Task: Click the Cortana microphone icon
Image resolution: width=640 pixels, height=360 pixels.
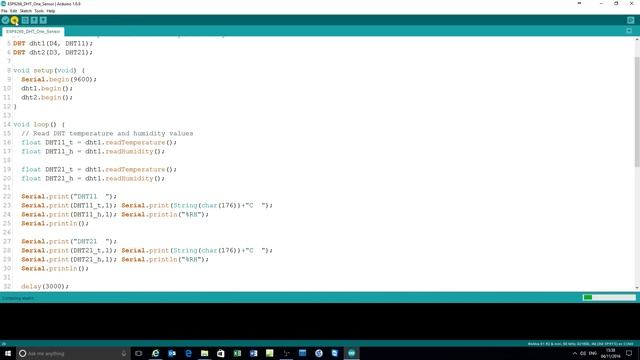Action: pos(124,353)
